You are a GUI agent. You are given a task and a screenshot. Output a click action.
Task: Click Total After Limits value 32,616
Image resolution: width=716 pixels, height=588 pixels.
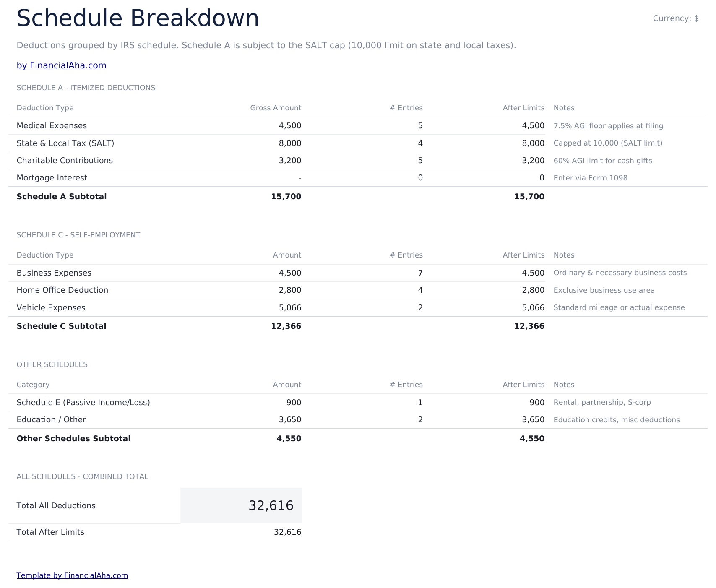(287, 532)
